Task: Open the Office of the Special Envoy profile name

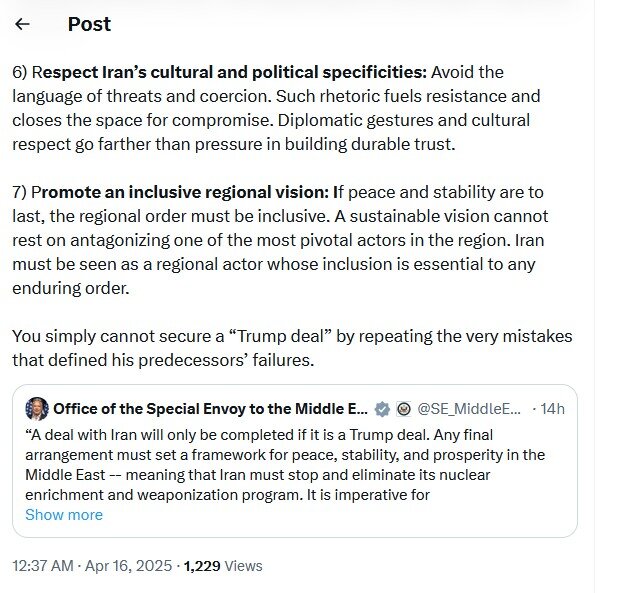Action: click(x=210, y=408)
